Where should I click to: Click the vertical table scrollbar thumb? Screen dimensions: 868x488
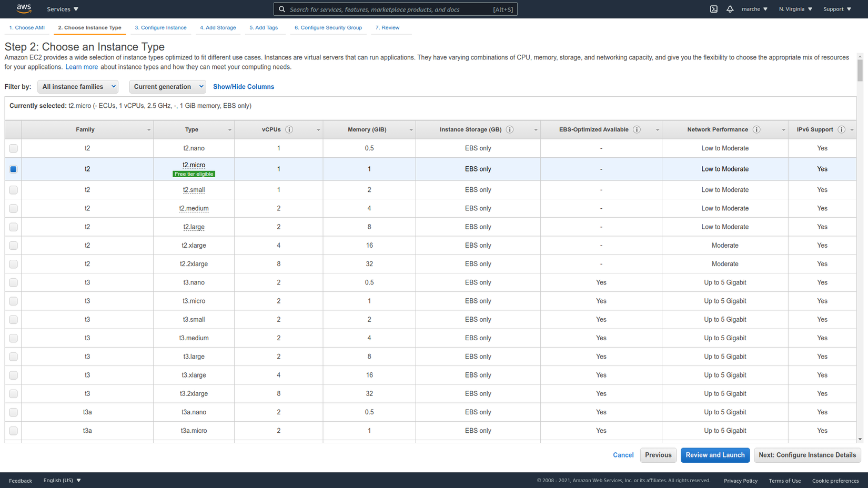[860, 70]
